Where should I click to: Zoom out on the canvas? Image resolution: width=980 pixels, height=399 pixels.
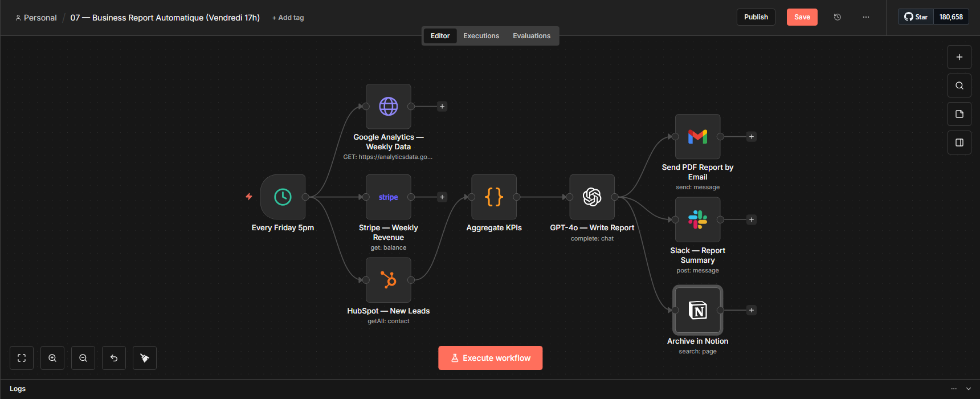click(x=83, y=358)
